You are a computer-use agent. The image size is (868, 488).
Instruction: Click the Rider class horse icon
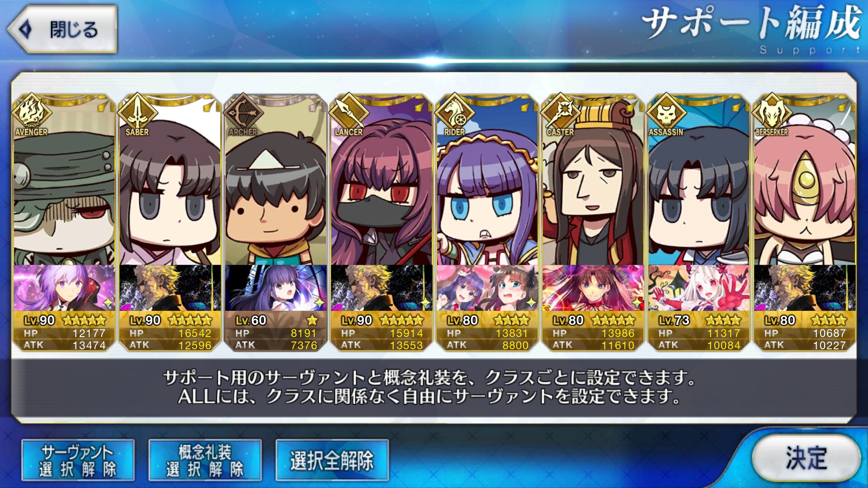pyautogui.click(x=454, y=112)
